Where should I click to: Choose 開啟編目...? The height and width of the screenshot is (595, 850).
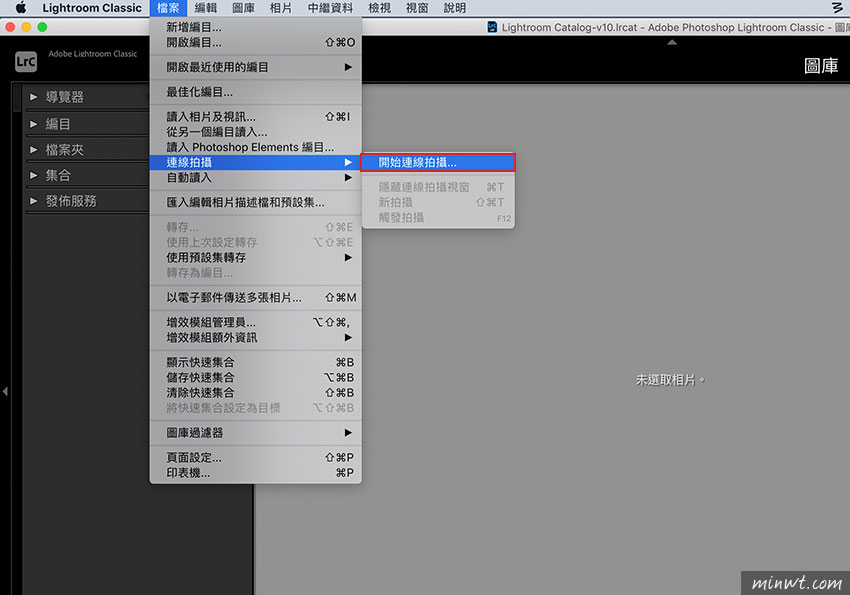point(255,42)
